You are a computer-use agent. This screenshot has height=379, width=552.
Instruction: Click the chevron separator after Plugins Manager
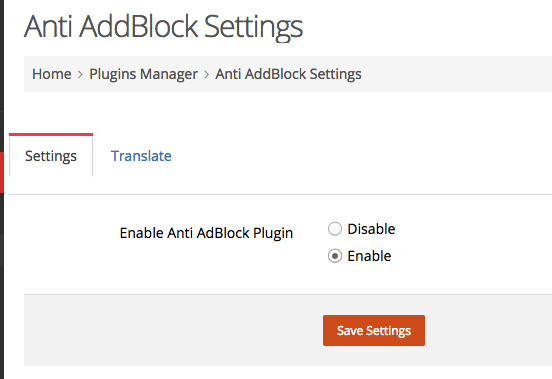(207, 74)
